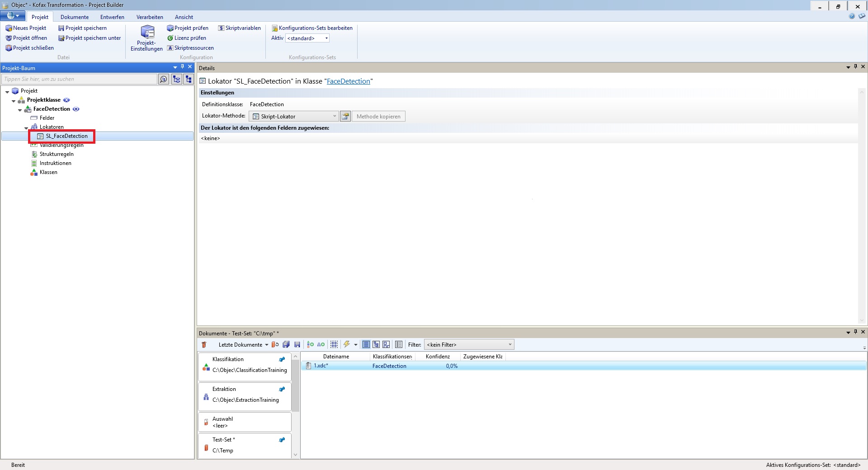Open Skriptvariablen from the ribbon
This screenshot has width=868, height=470.
239,28
